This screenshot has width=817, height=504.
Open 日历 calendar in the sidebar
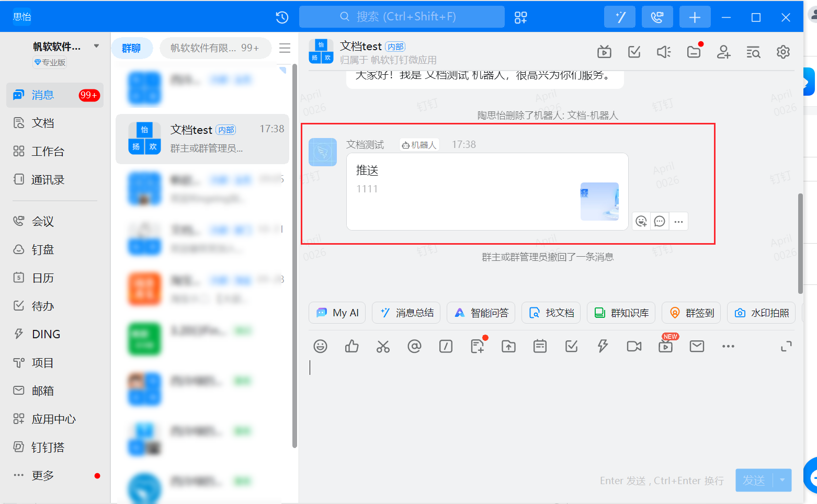pos(55,278)
